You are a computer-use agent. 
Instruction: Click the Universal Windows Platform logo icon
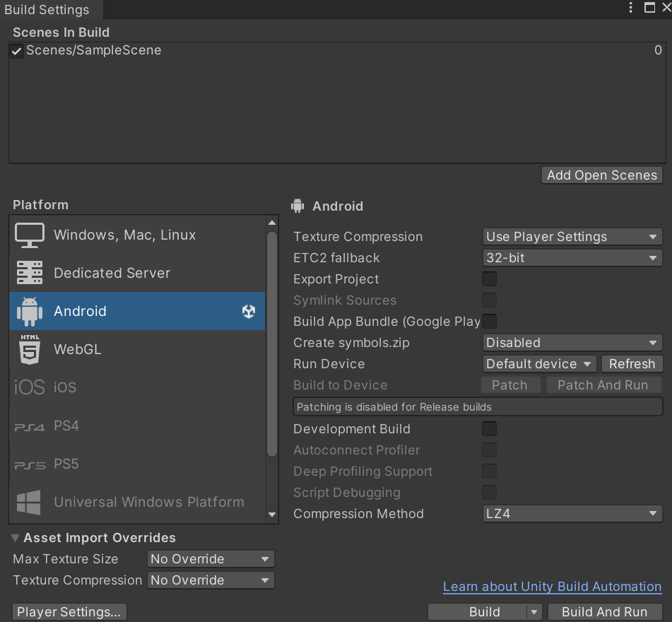coord(29,502)
